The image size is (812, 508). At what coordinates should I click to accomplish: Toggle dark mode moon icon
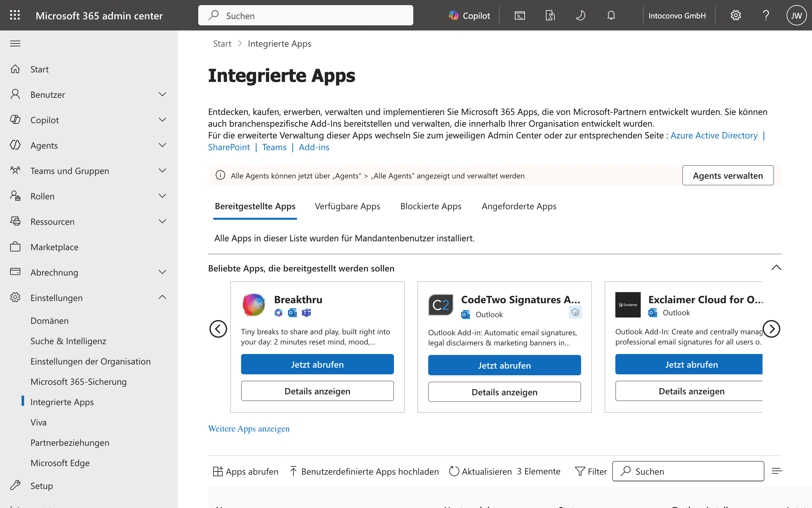580,16
